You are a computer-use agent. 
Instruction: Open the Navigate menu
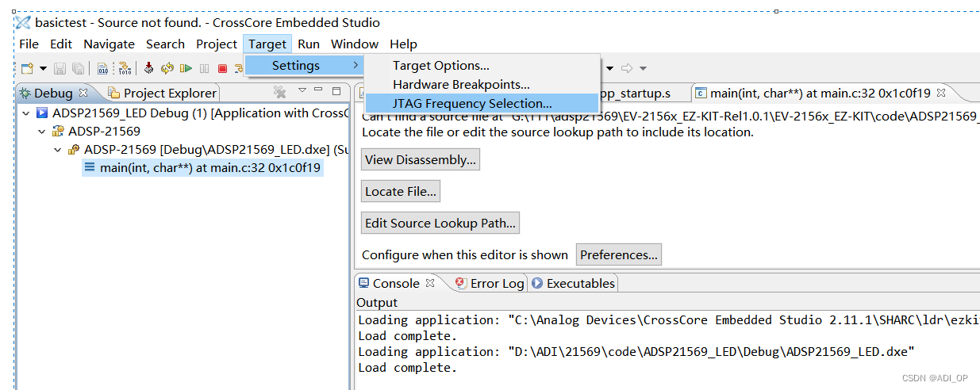[x=110, y=44]
